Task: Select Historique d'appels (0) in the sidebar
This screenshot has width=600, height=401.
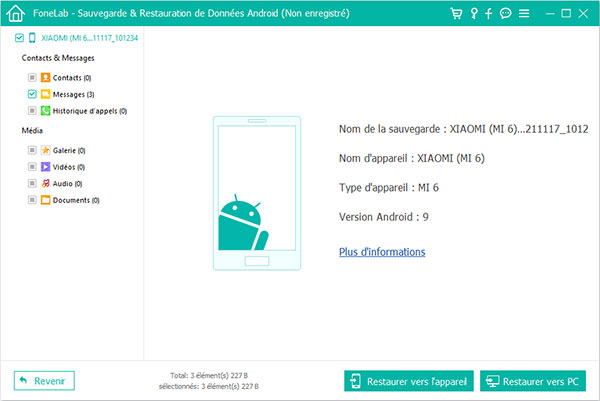Action: pos(90,111)
